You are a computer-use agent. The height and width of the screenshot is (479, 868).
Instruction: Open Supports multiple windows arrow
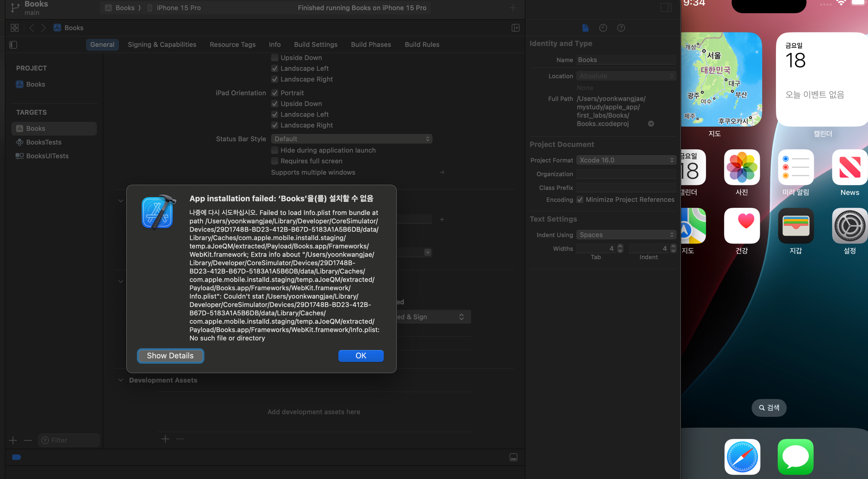click(442, 172)
